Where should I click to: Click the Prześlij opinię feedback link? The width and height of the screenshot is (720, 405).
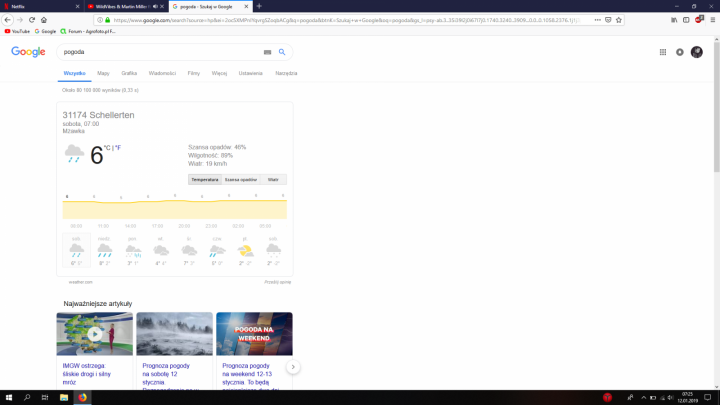click(277, 282)
